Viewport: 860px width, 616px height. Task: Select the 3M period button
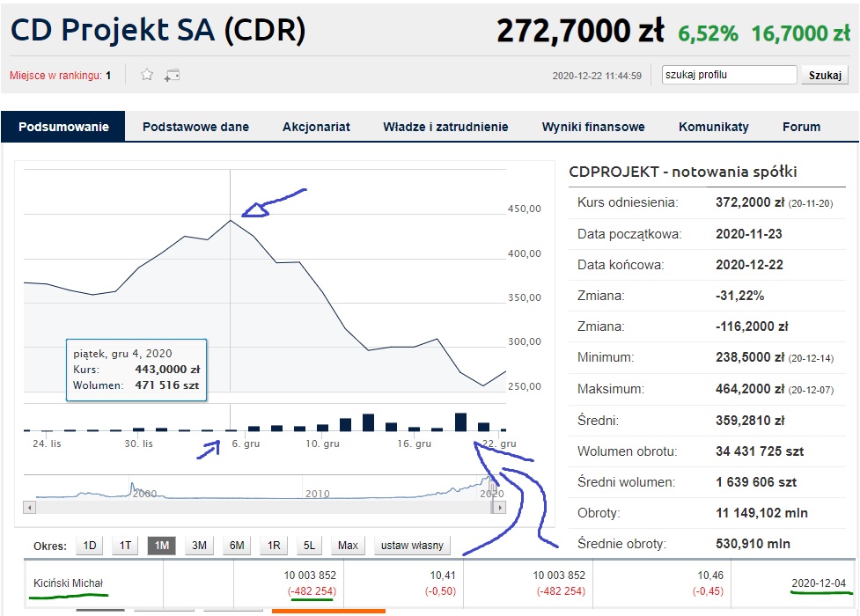click(x=199, y=546)
